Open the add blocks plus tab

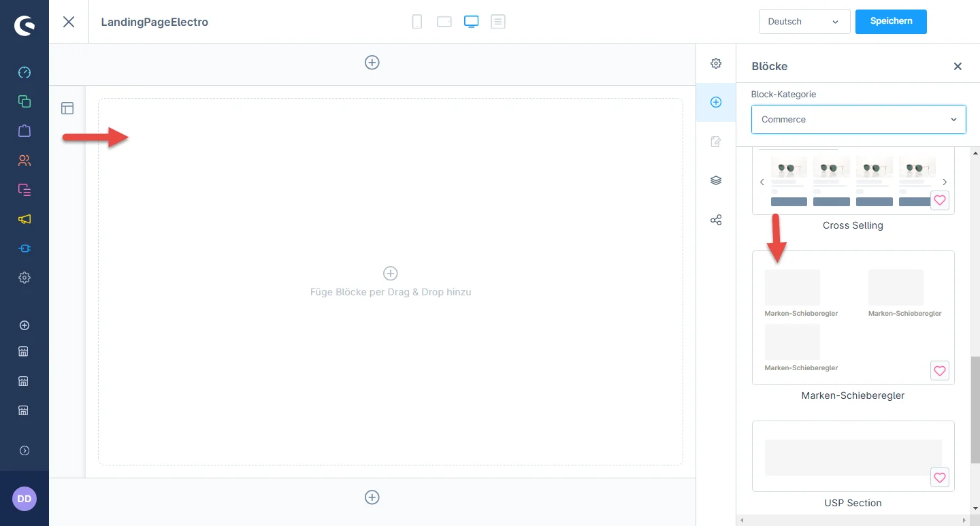716,102
